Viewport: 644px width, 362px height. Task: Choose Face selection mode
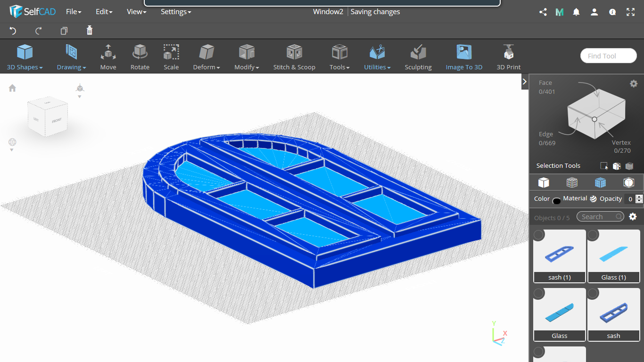[x=547, y=87]
